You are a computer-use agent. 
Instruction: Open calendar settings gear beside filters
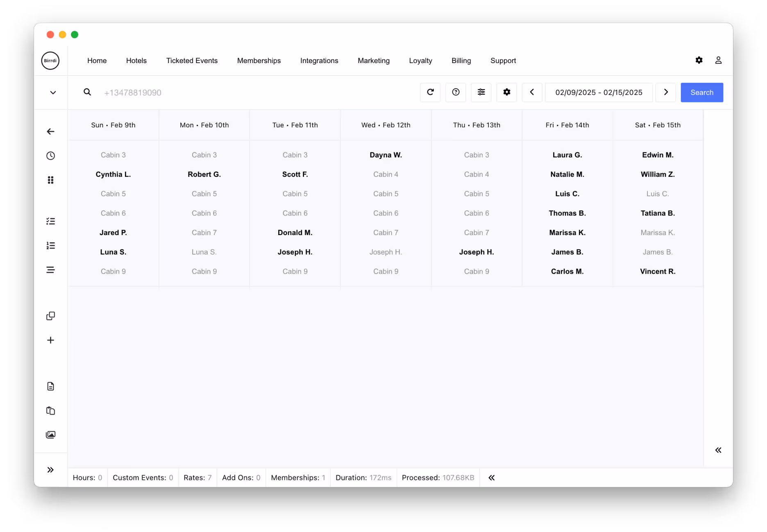pos(507,92)
